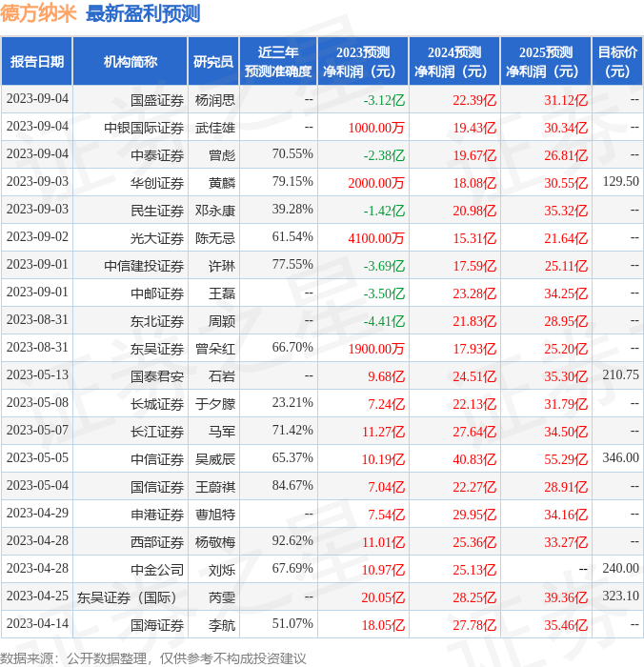Screen dimensions: 644x667
Task: Open the 东吴证券（国际） entry
Action: coord(130,598)
